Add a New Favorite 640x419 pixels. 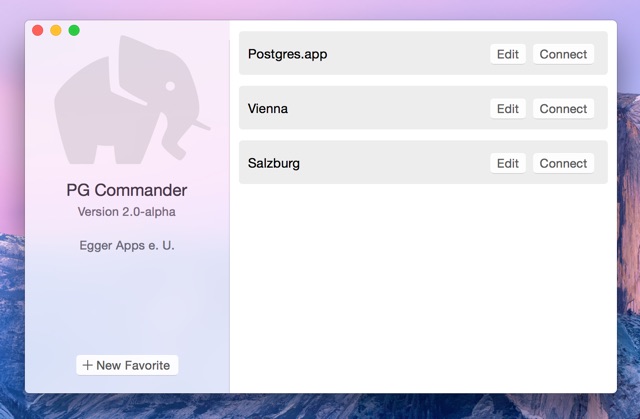point(127,365)
